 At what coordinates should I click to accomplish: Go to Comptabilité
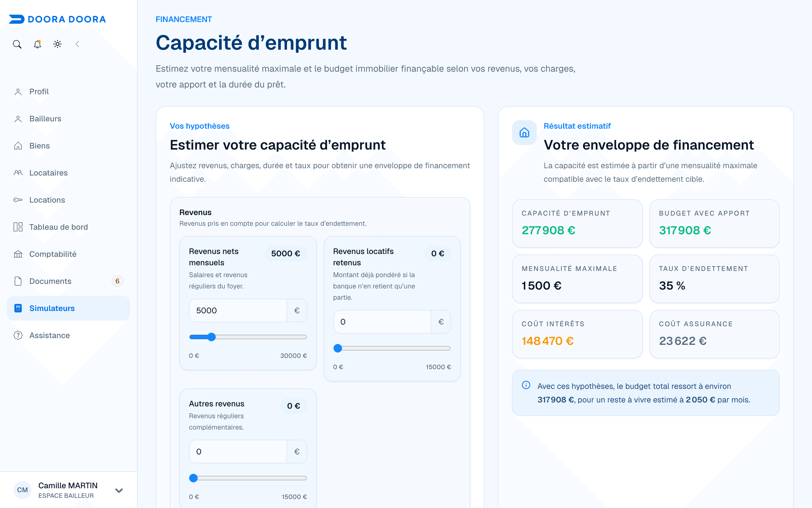click(x=69, y=254)
